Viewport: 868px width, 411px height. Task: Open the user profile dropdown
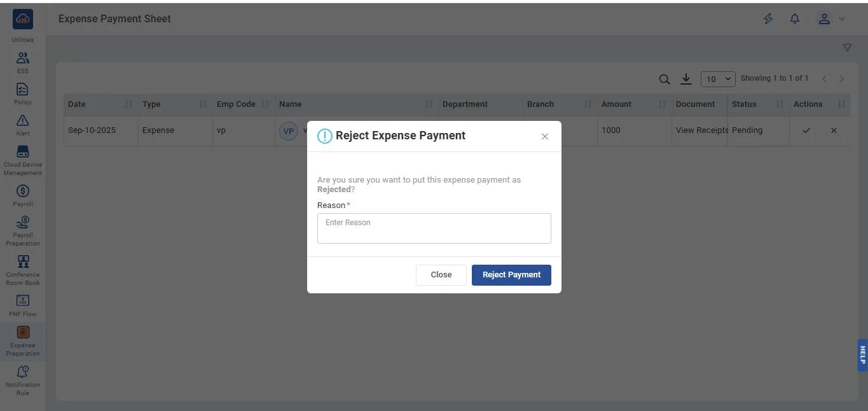tap(830, 19)
